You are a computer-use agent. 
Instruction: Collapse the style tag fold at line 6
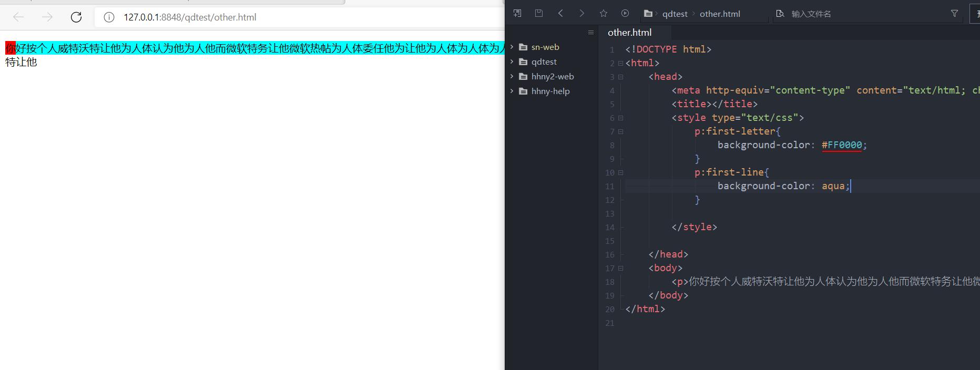click(x=620, y=118)
